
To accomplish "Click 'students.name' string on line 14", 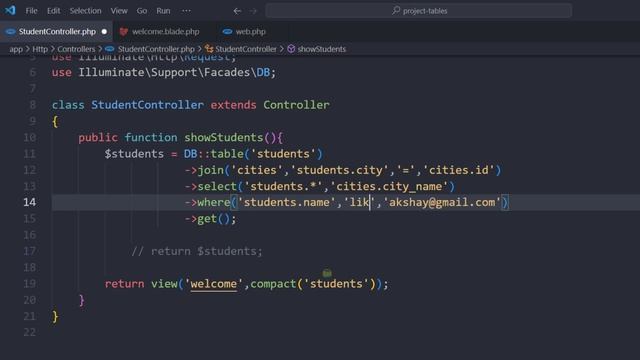I will tap(287, 202).
